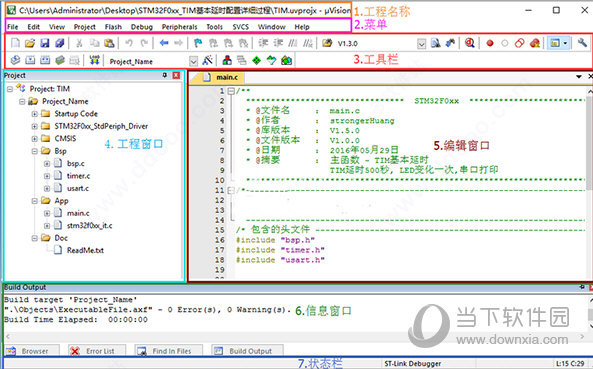Insert or remove a bookmark
The height and width of the screenshot is (369, 593).
pos(198,43)
